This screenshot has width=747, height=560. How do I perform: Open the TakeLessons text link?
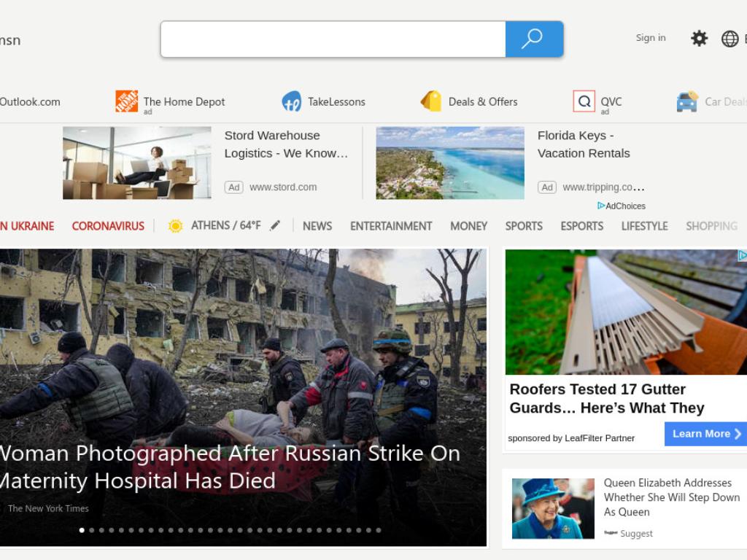pos(336,101)
